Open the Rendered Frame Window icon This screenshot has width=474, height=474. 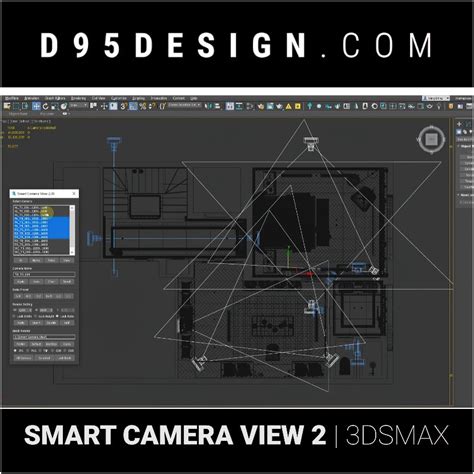(x=270, y=106)
